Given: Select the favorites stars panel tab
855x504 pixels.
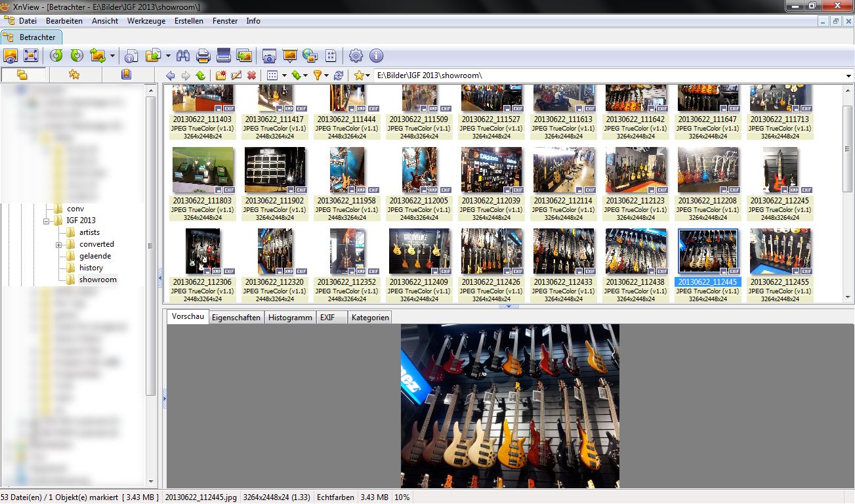Looking at the screenshot, I should coord(74,75).
